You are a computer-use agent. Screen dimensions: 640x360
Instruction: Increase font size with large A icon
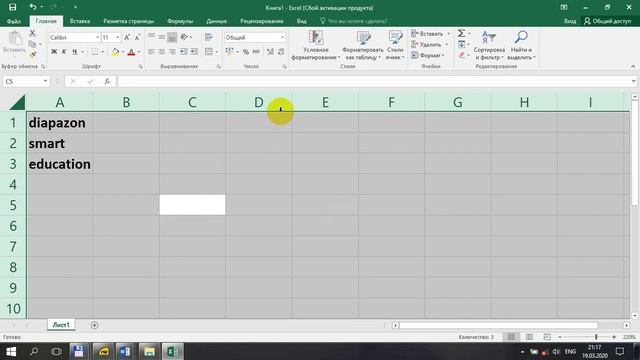pos(127,37)
